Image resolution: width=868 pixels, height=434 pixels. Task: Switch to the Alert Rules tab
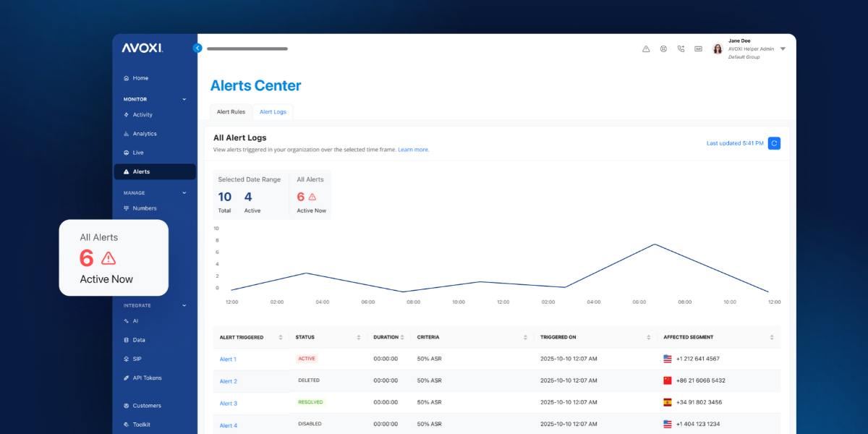pyautogui.click(x=231, y=111)
